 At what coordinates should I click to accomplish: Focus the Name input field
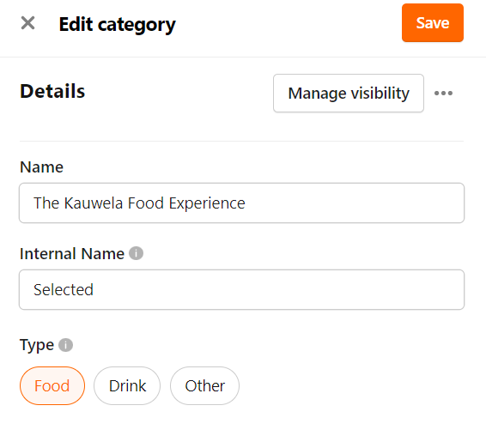click(x=242, y=203)
